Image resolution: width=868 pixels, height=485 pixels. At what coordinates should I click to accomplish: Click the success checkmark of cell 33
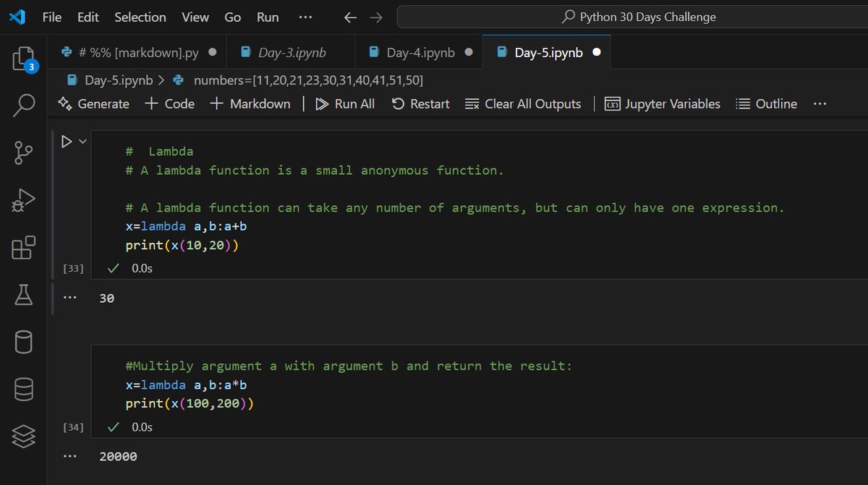[113, 268]
